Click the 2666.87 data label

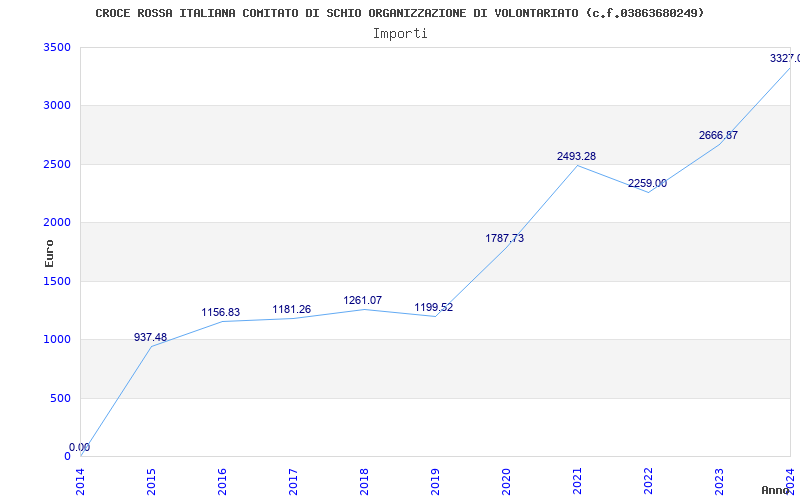718,136
